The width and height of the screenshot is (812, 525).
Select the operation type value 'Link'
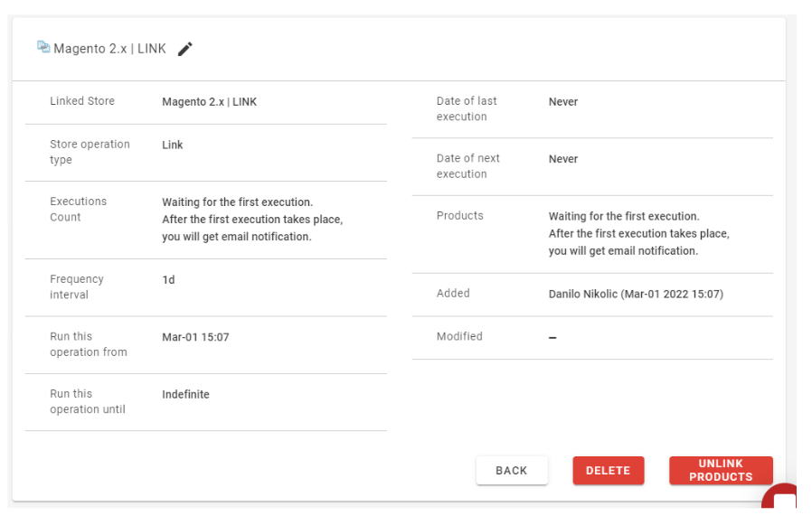[173, 145]
